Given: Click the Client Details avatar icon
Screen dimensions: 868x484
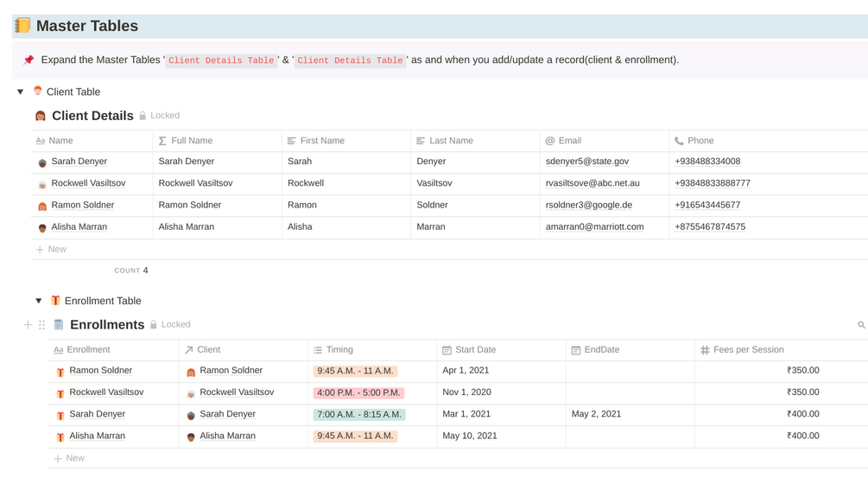Looking at the screenshot, I should [x=41, y=116].
